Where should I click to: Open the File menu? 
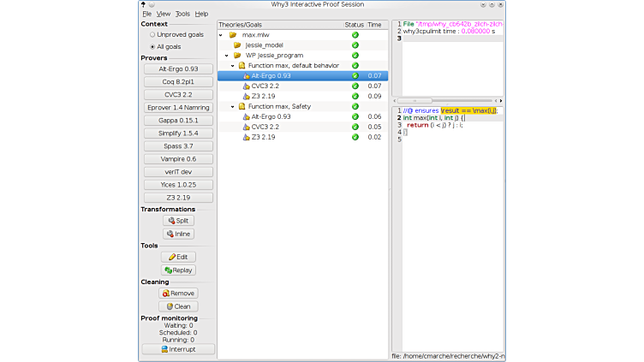tap(146, 14)
